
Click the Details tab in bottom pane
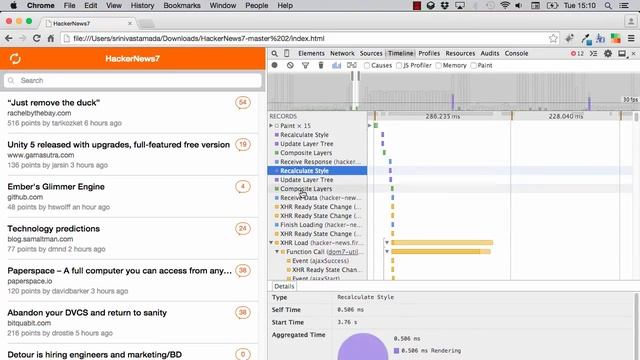(284, 286)
